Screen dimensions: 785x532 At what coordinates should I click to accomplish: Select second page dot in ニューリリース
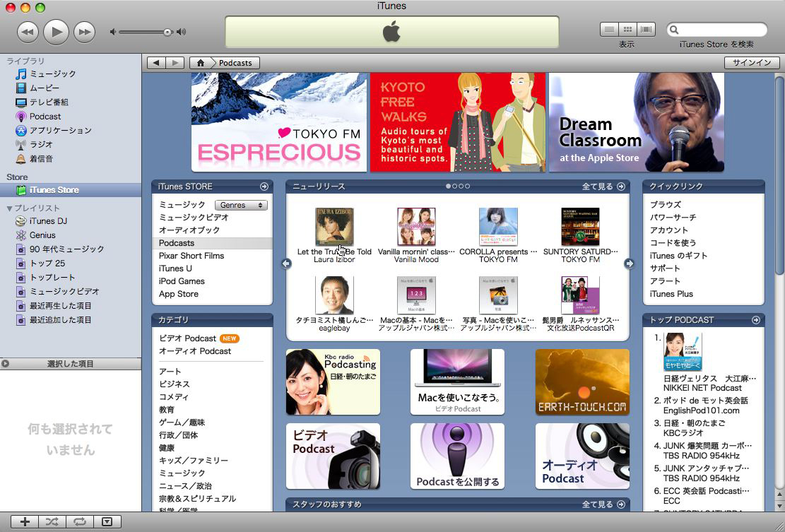[x=454, y=187]
